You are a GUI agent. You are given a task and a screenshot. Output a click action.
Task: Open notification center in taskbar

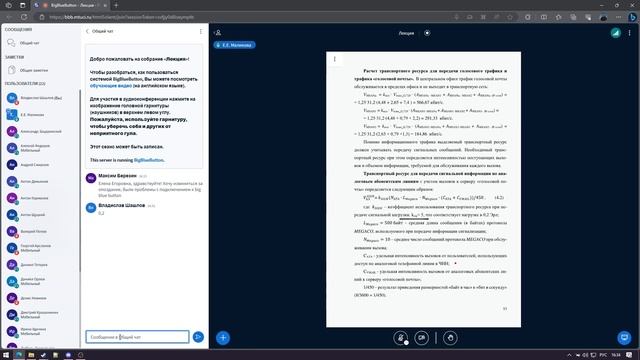point(629,355)
